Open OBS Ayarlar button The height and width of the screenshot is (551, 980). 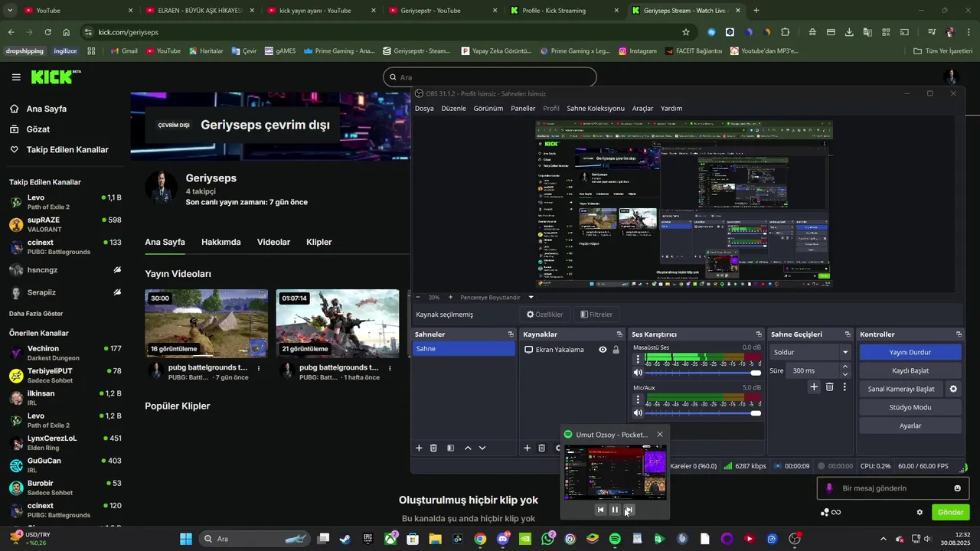click(910, 425)
